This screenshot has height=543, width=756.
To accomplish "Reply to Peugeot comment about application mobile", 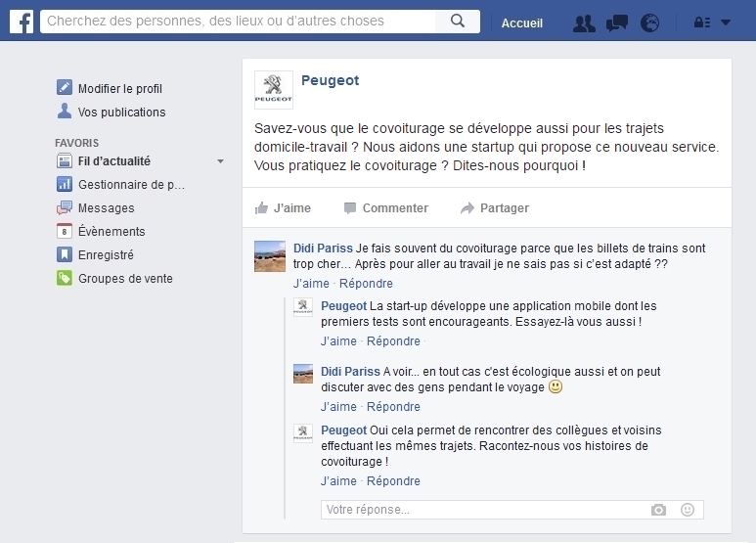I will point(393,340).
